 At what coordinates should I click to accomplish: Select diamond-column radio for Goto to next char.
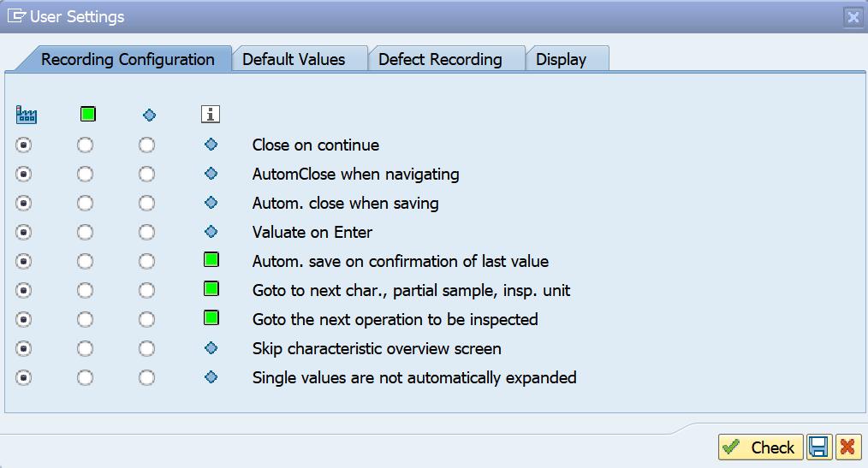146,290
